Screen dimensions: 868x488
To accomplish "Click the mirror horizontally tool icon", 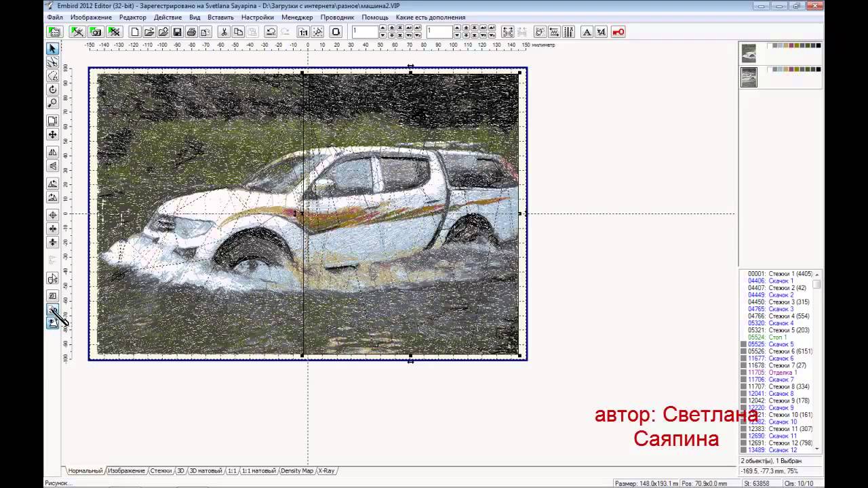I will [x=52, y=152].
